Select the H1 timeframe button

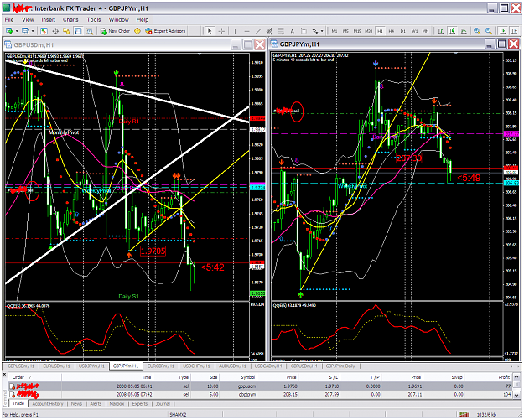pos(380,31)
